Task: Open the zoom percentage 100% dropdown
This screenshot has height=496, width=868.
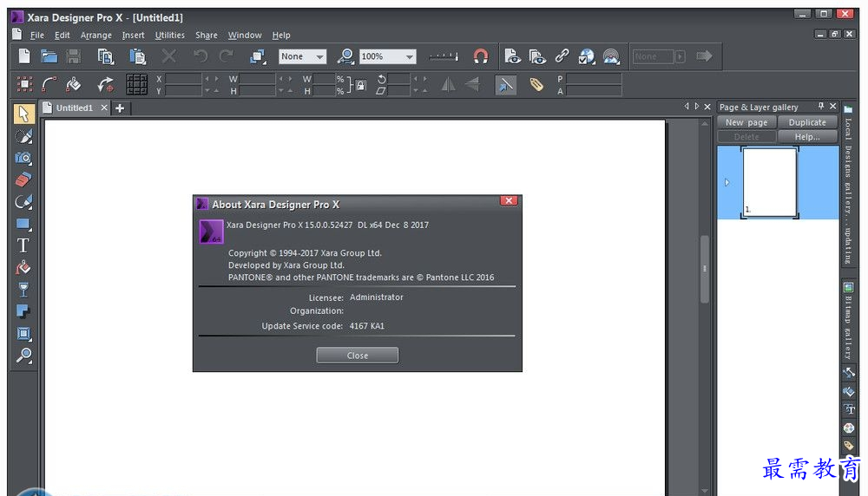Action: pyautogui.click(x=409, y=56)
